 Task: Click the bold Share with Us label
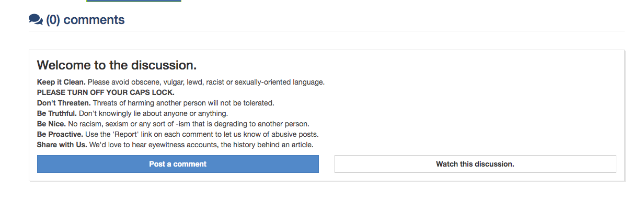62,145
